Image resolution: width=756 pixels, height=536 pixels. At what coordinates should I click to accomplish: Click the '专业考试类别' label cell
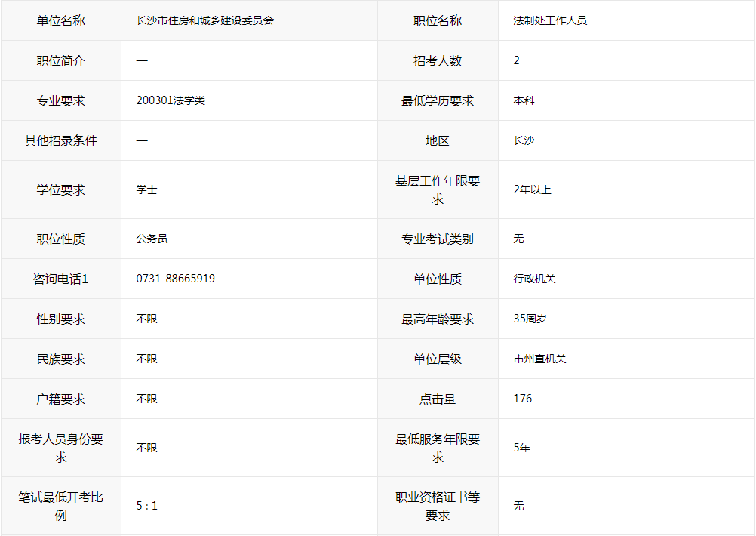438,239
